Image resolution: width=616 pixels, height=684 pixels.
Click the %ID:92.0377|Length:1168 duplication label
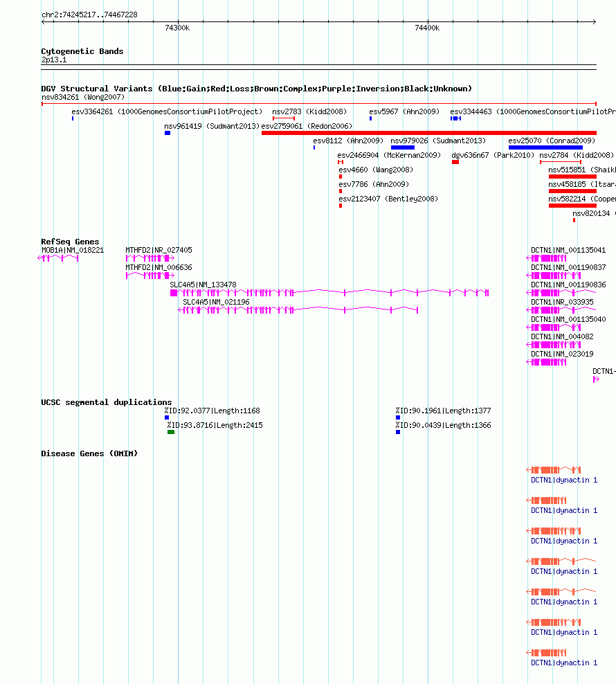(212, 411)
